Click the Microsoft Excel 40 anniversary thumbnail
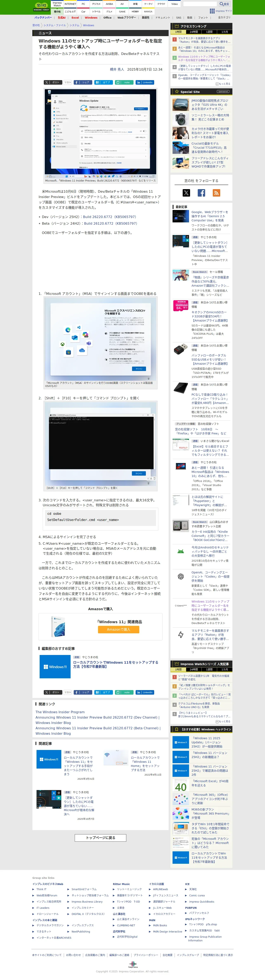Viewport: 265px width, 980px height. [181, 785]
